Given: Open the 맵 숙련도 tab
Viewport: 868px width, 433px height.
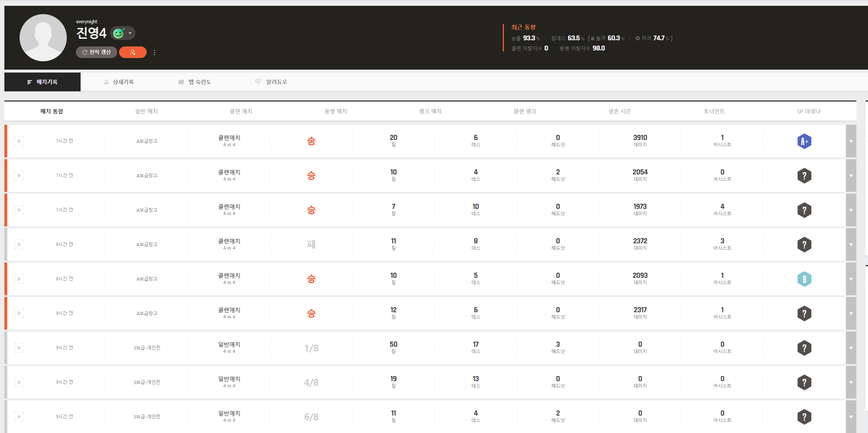Looking at the screenshot, I should [x=195, y=82].
